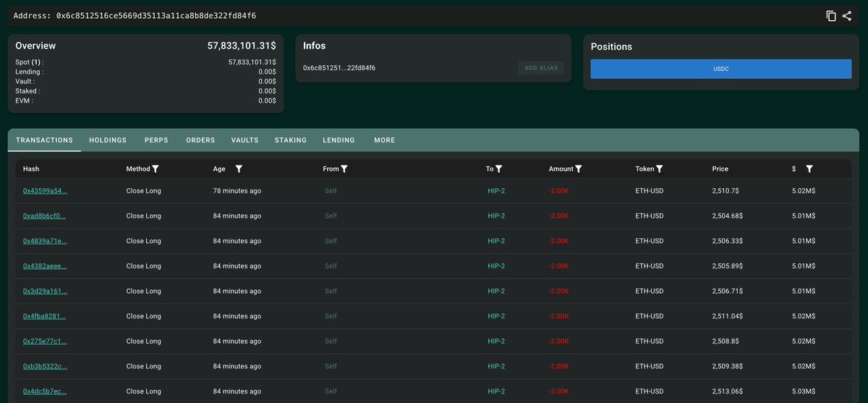868x403 pixels.
Task: Click the Hash column header
Action: 31,169
